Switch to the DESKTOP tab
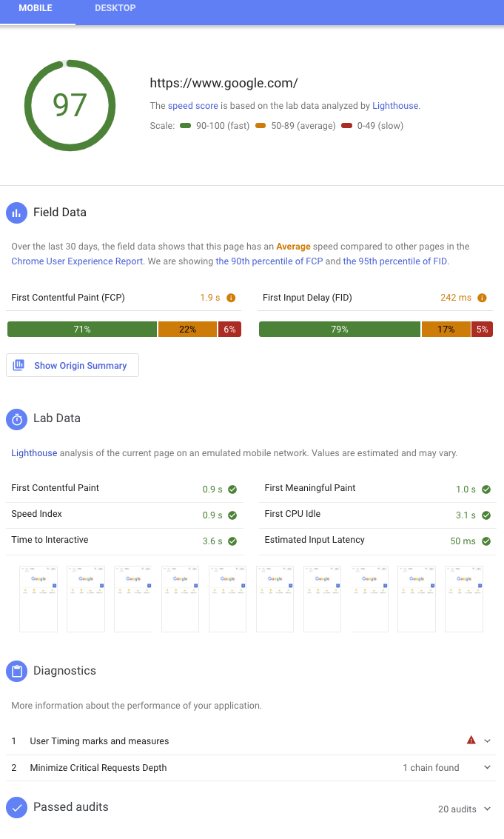Image resolution: width=504 pixels, height=839 pixels. tap(115, 9)
